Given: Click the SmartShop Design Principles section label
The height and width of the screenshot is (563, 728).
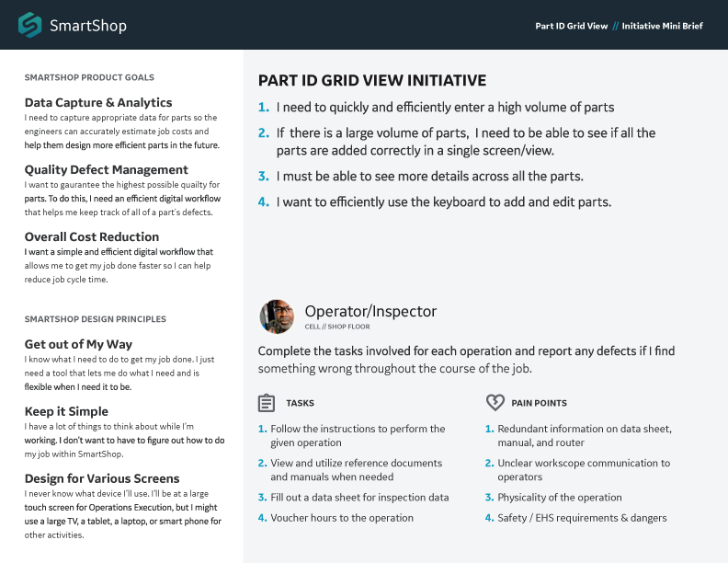Looking at the screenshot, I should (95, 319).
